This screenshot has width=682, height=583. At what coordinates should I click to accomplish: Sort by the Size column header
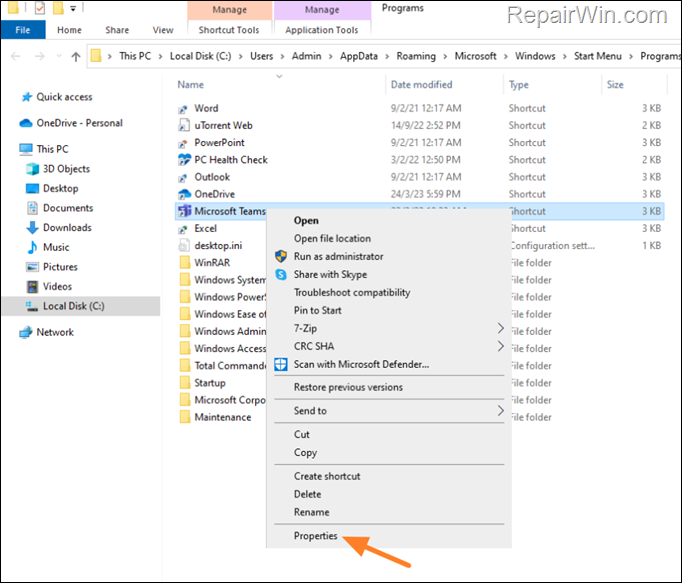pyautogui.click(x=615, y=85)
